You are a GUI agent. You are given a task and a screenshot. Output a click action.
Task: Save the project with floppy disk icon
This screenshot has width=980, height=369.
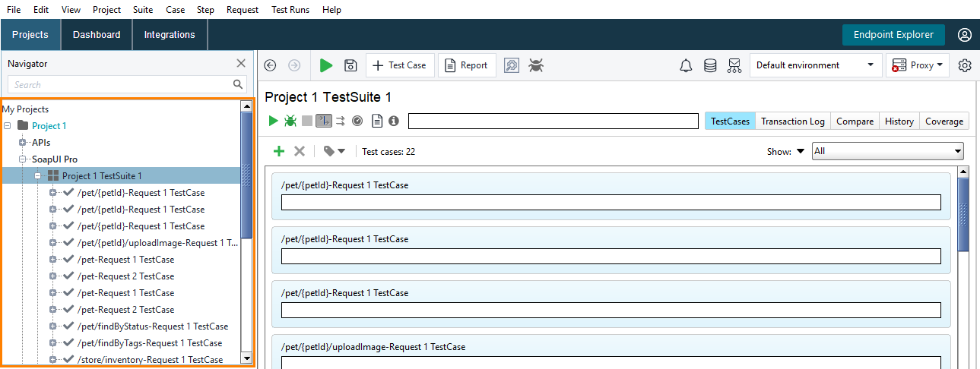click(x=350, y=65)
